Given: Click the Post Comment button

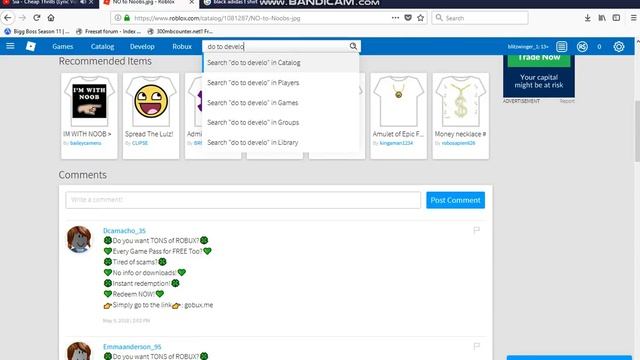Looking at the screenshot, I should [456, 200].
